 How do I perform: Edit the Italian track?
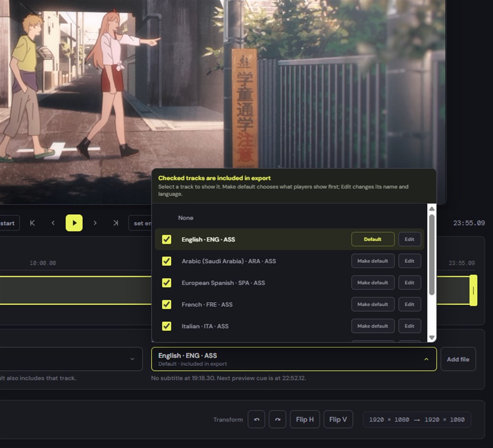[x=410, y=326]
